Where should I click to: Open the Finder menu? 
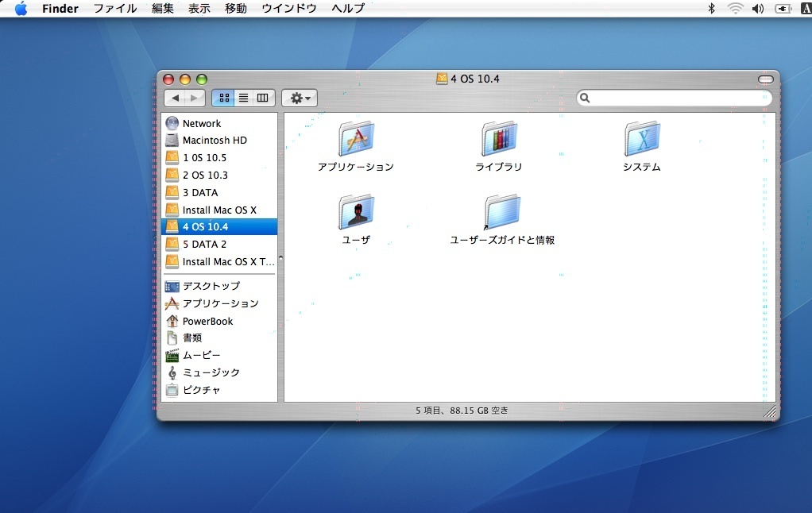(x=60, y=8)
